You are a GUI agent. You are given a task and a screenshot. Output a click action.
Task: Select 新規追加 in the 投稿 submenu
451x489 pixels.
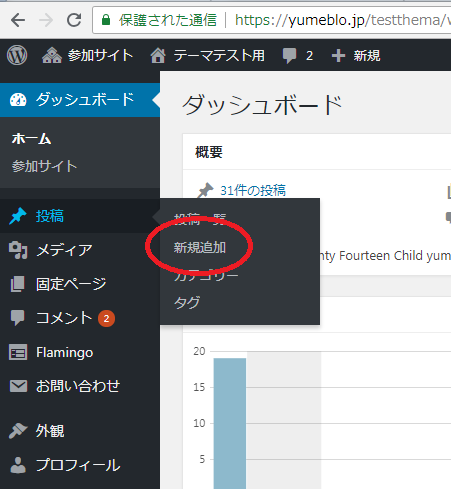(199, 248)
